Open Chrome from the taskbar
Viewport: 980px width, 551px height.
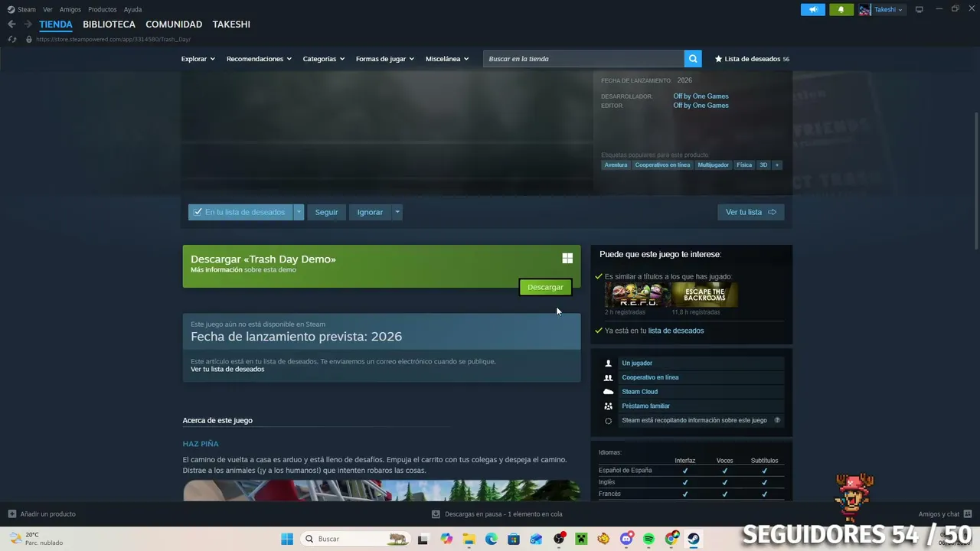click(x=671, y=539)
